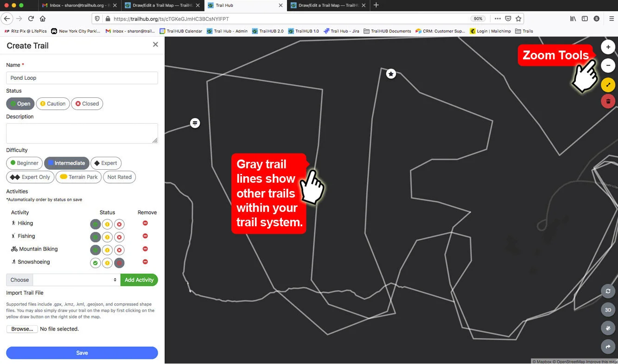Click the star marker on the map
This screenshot has width=618, height=364.
391,74
